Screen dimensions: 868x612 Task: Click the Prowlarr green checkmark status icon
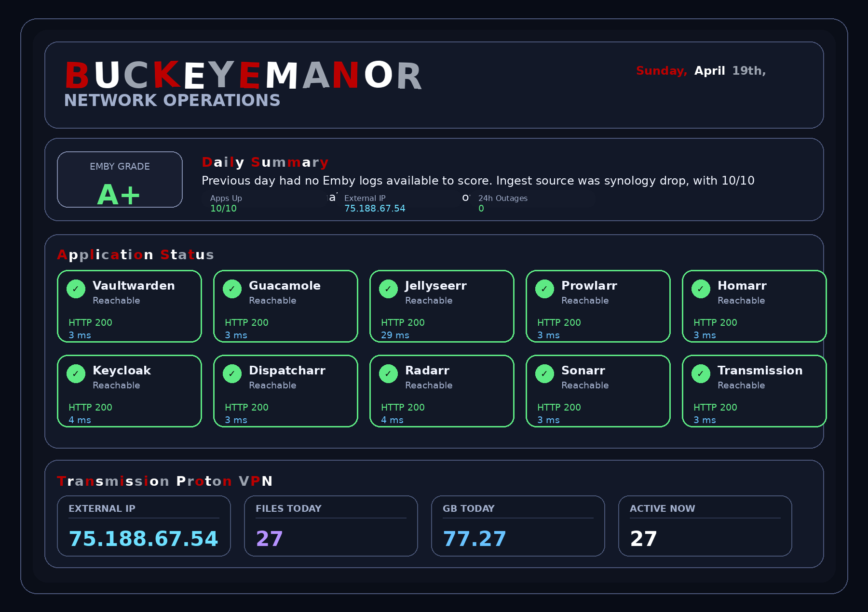(544, 289)
